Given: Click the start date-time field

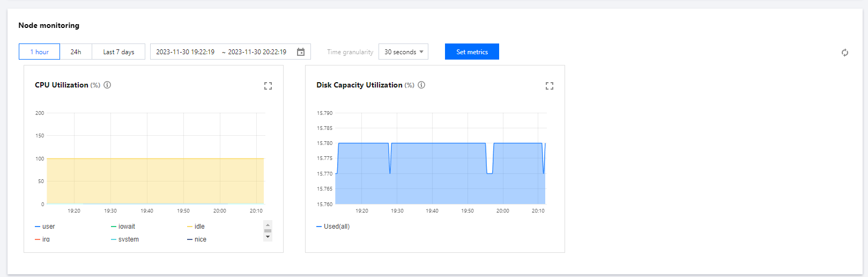Looking at the screenshot, I should point(185,52).
